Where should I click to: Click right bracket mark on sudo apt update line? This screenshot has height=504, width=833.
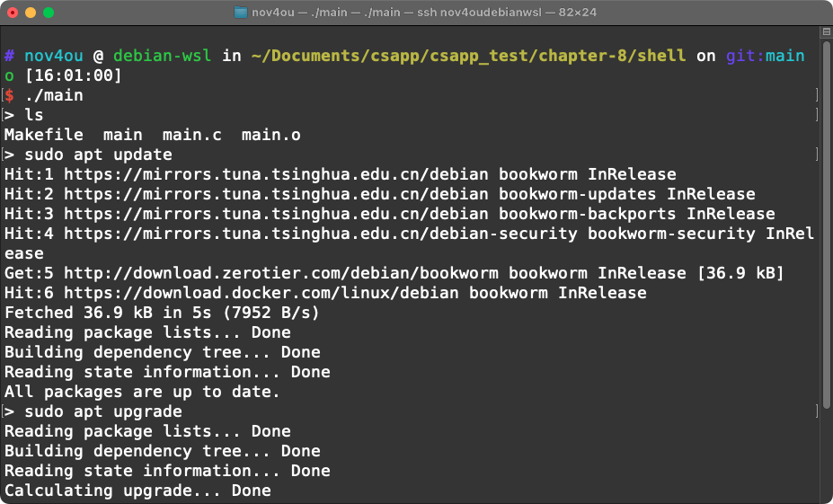[816, 155]
